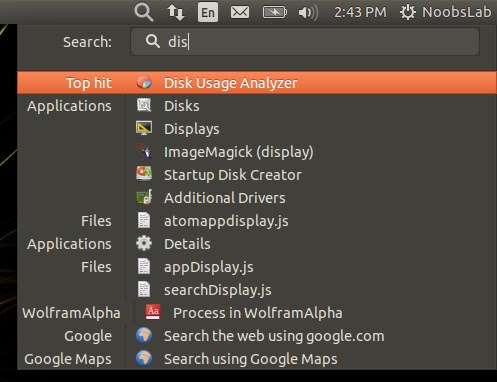Launch the Disk Usage Analyzer top hit
This screenshot has height=382, width=497.
click(257, 83)
